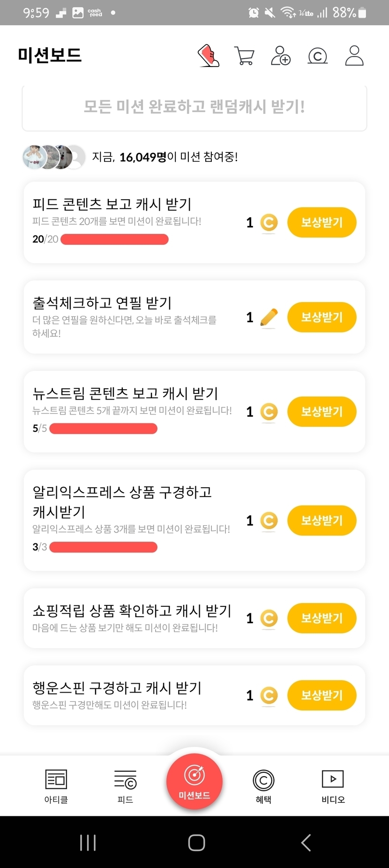Open the 비디오 video tab
Viewport: 389px width, 868px height.
pos(333,786)
